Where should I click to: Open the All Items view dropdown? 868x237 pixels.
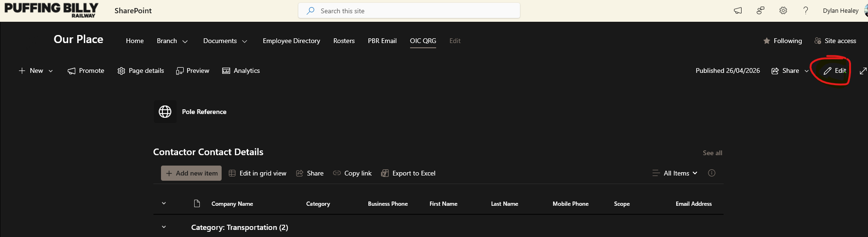click(x=675, y=173)
